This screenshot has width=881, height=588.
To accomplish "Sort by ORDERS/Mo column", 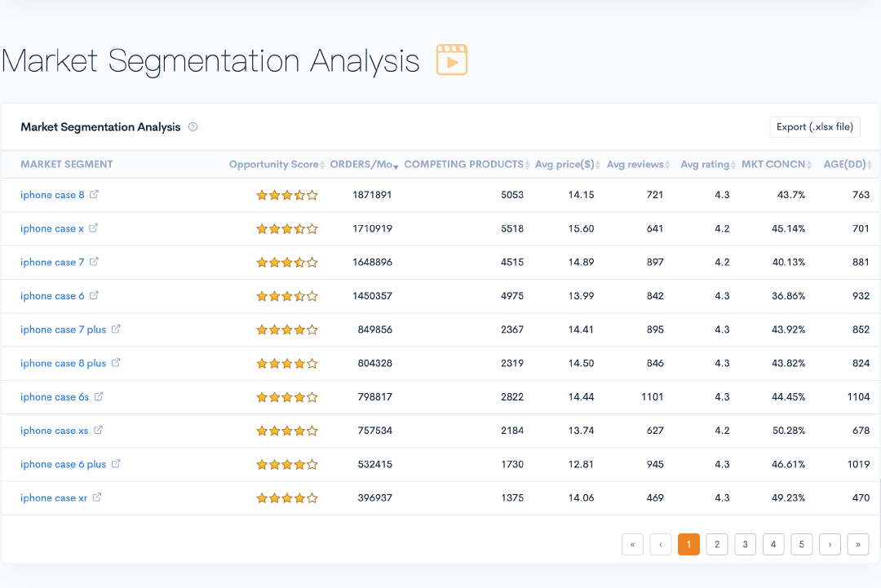I will coord(364,165).
